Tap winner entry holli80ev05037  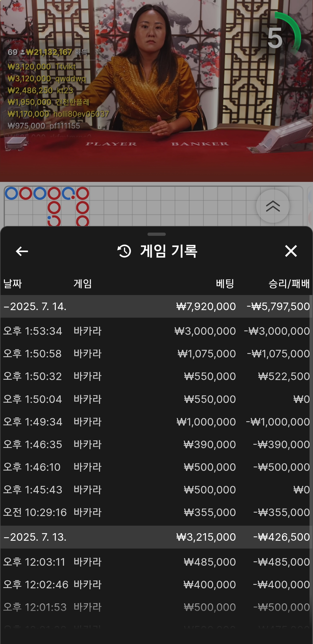58,114
